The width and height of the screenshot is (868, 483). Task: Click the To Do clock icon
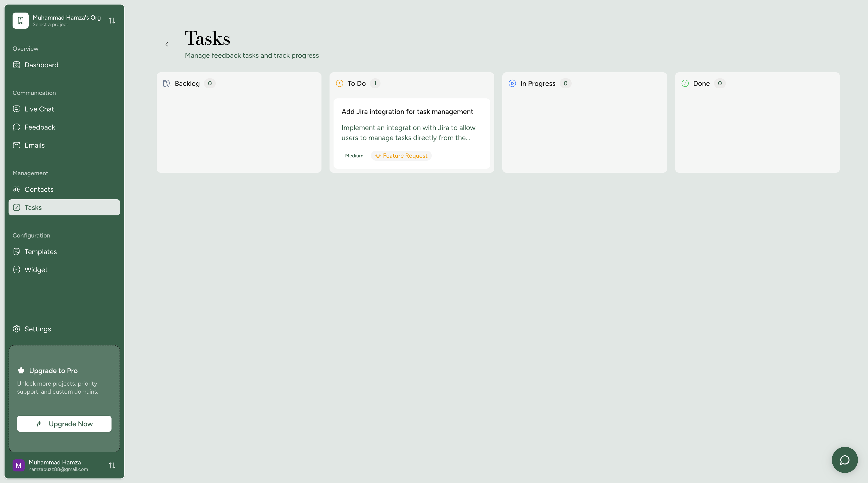(339, 83)
